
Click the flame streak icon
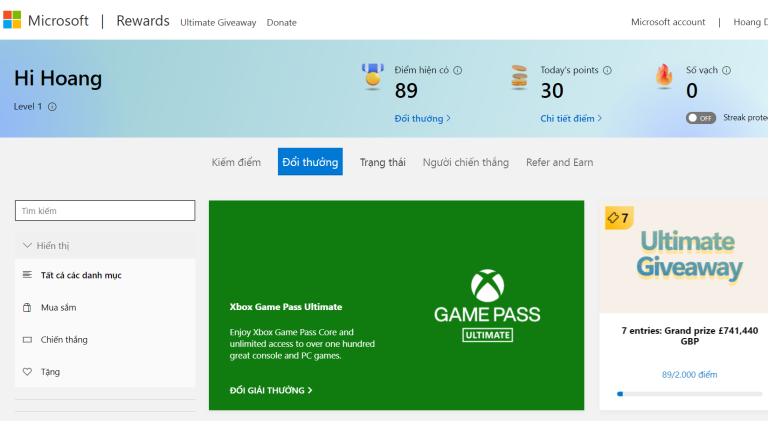663,78
